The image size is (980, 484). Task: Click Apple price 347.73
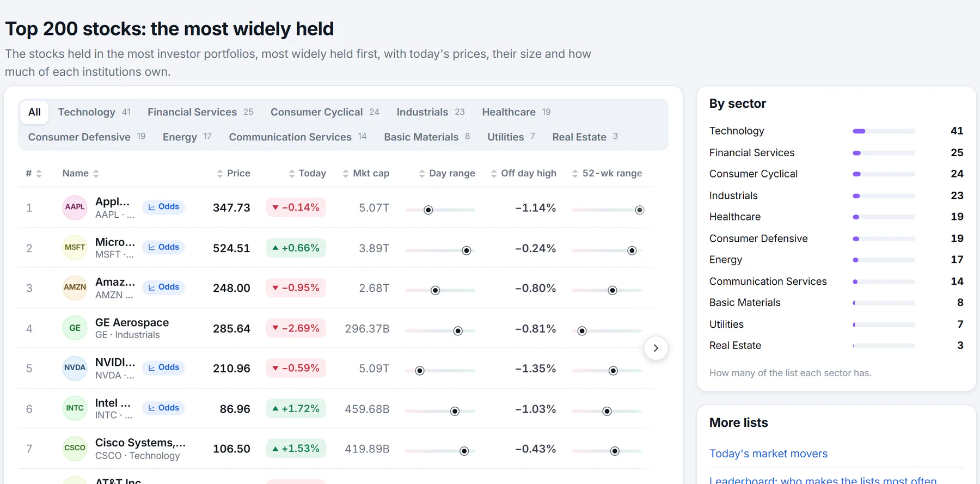[231, 207]
